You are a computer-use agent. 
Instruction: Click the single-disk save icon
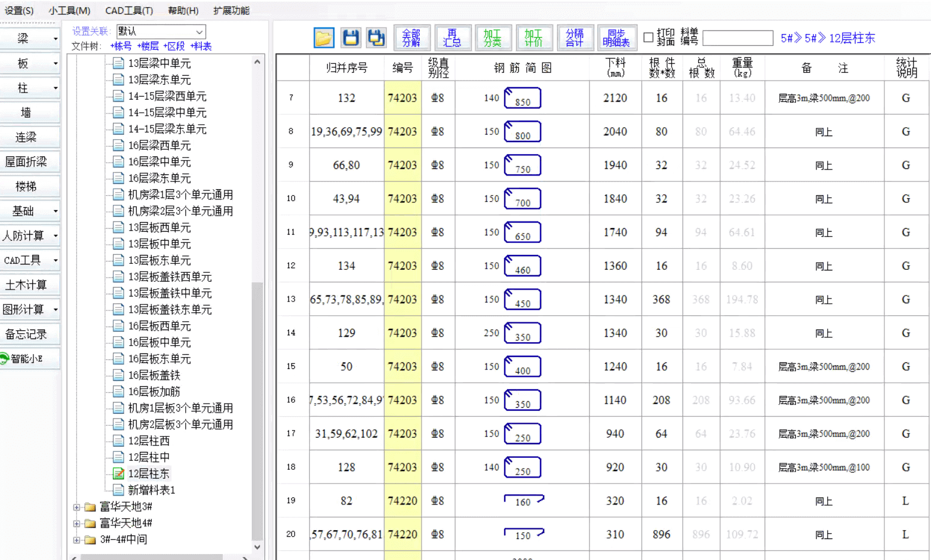(x=351, y=38)
